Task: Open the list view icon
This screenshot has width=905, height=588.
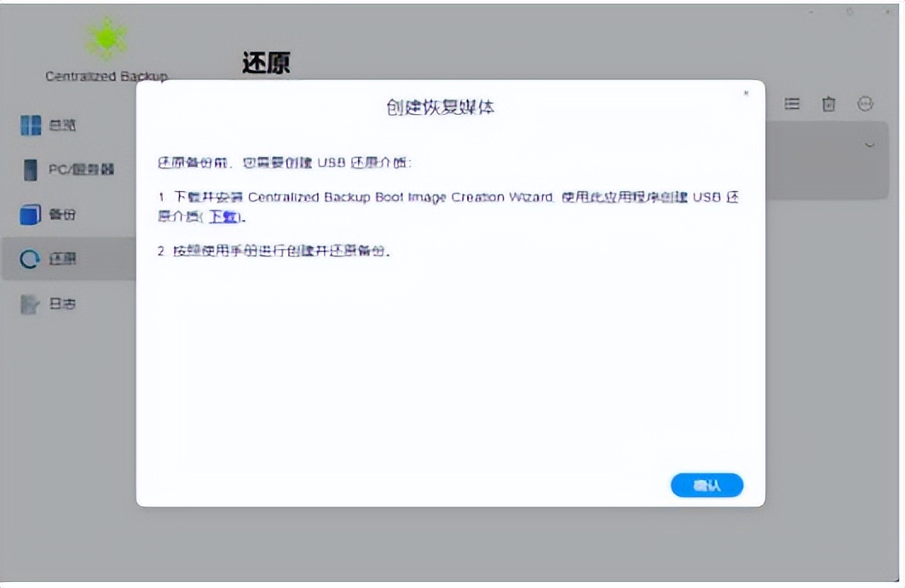Action: [793, 103]
